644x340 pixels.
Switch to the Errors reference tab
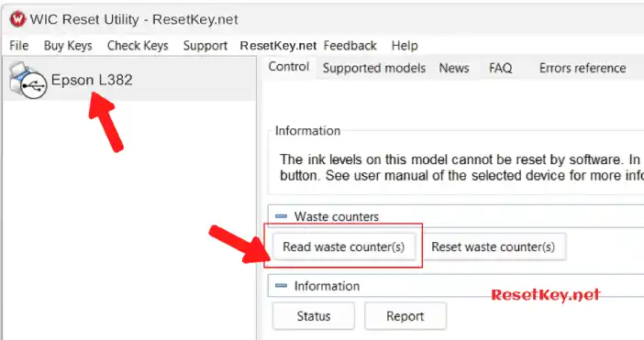pos(583,68)
